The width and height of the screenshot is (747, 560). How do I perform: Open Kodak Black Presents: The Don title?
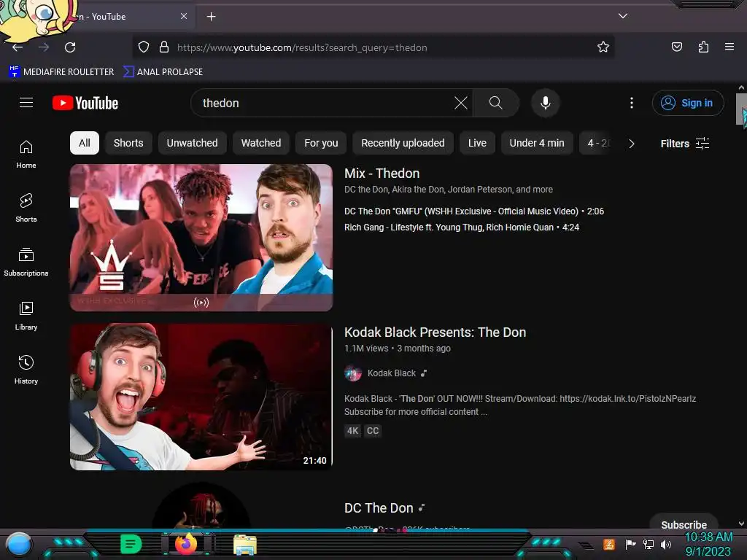pyautogui.click(x=435, y=332)
